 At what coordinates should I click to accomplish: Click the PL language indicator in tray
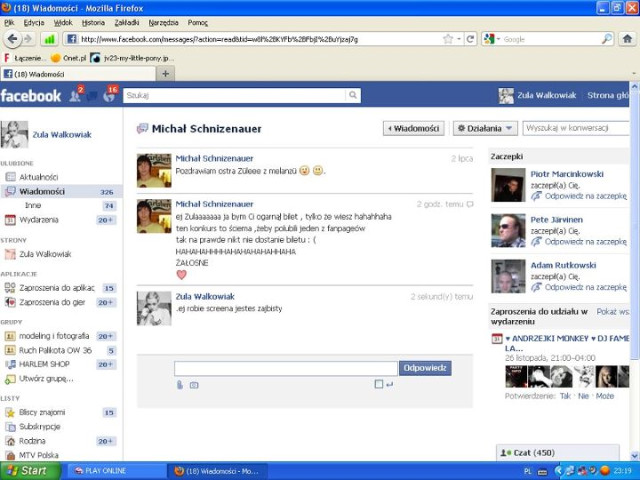point(527,471)
